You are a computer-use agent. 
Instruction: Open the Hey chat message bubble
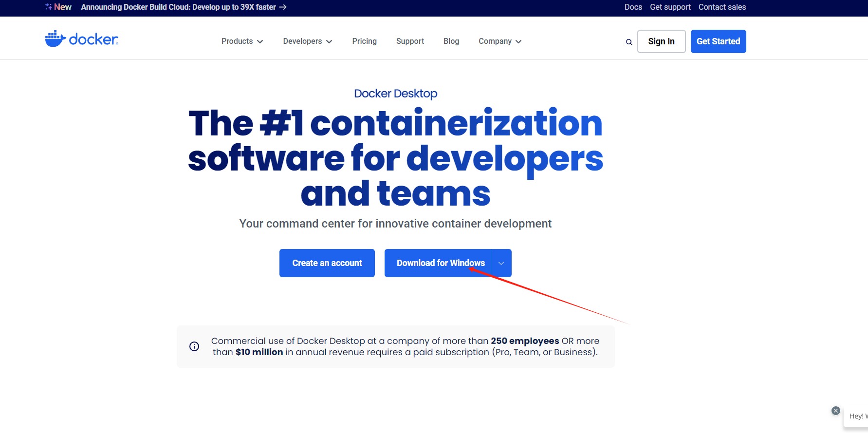(858, 416)
